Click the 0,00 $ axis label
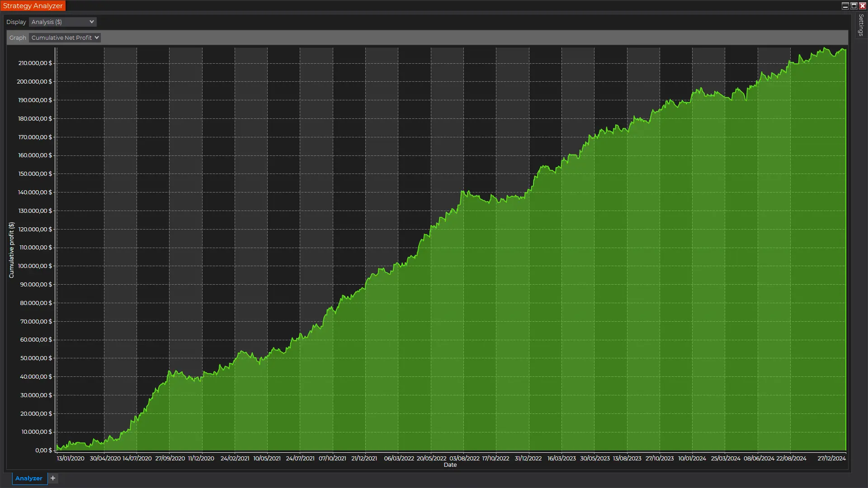Image resolution: width=868 pixels, height=488 pixels. tap(43, 450)
